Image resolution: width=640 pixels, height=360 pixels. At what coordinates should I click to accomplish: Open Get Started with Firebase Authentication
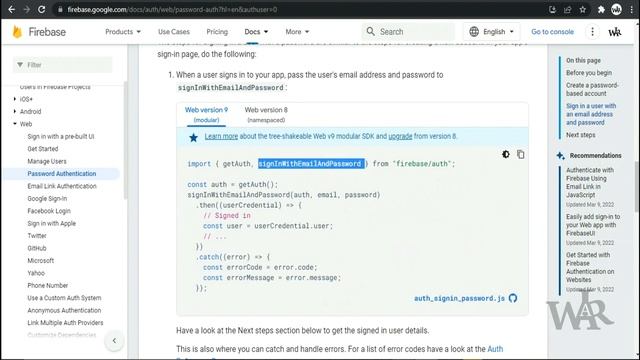pos(590,267)
